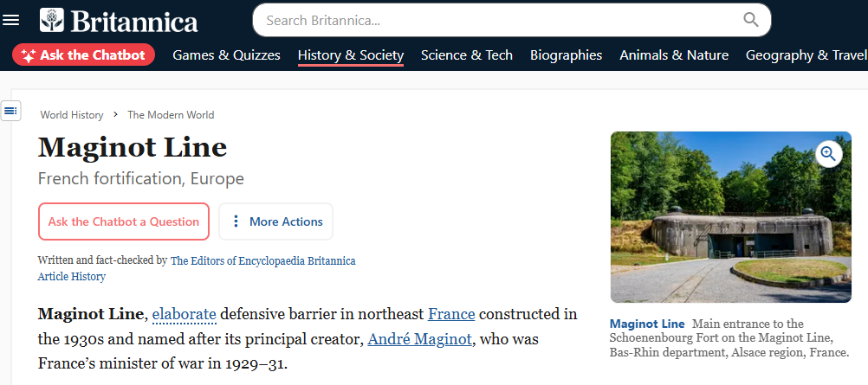
Task: Click into the Search Britannica field
Action: pyautogui.click(x=498, y=20)
